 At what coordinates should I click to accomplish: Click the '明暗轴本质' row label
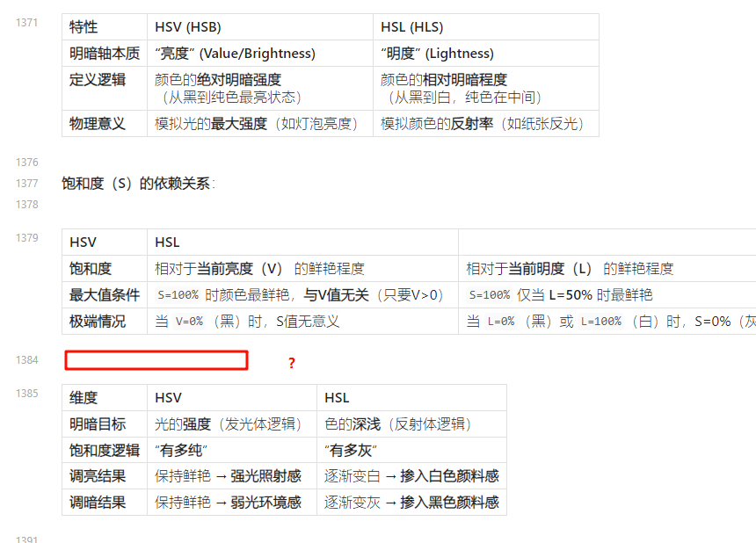[x=105, y=54]
